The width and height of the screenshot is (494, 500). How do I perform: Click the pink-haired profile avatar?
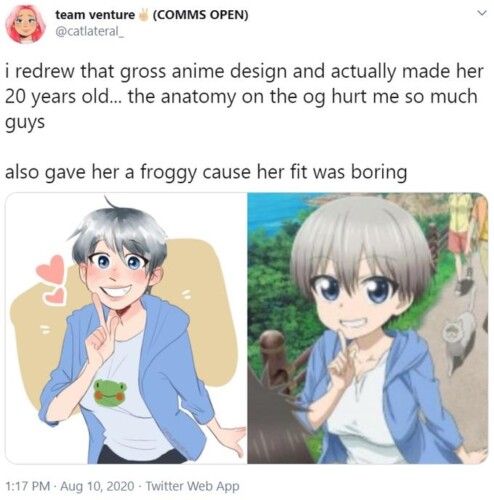click(25, 24)
